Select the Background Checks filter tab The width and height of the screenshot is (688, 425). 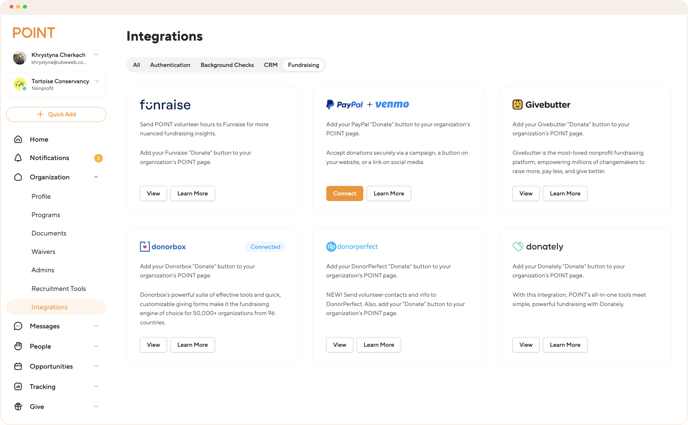pos(227,65)
